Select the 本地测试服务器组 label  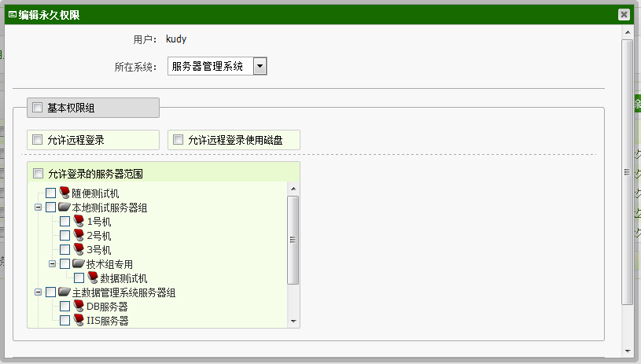click(x=109, y=208)
